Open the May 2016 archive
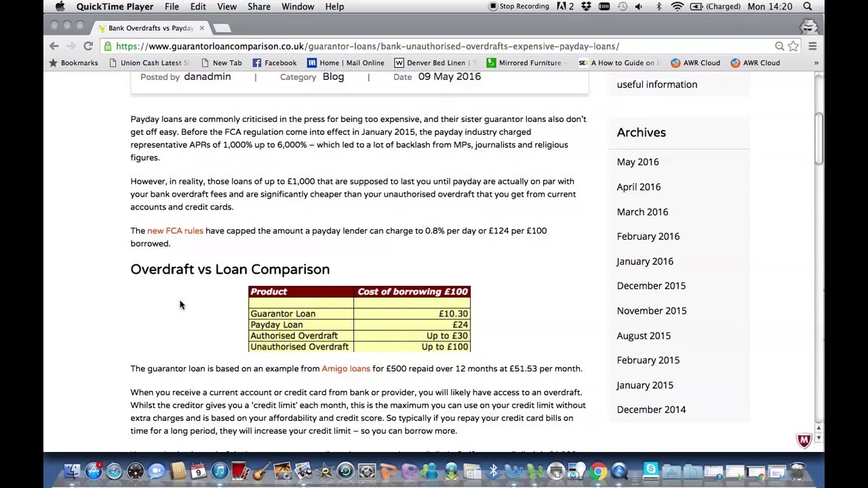 click(637, 162)
